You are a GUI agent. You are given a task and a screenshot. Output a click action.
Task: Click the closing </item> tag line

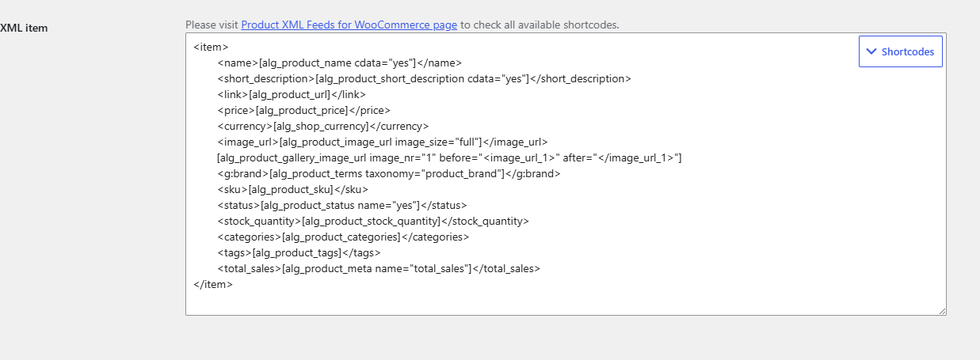click(x=213, y=285)
